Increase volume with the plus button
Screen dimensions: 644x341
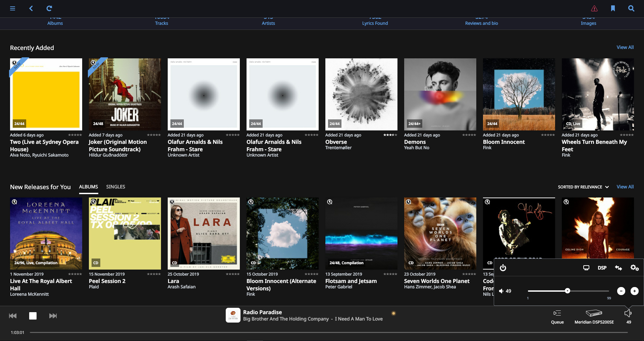pos(635,291)
